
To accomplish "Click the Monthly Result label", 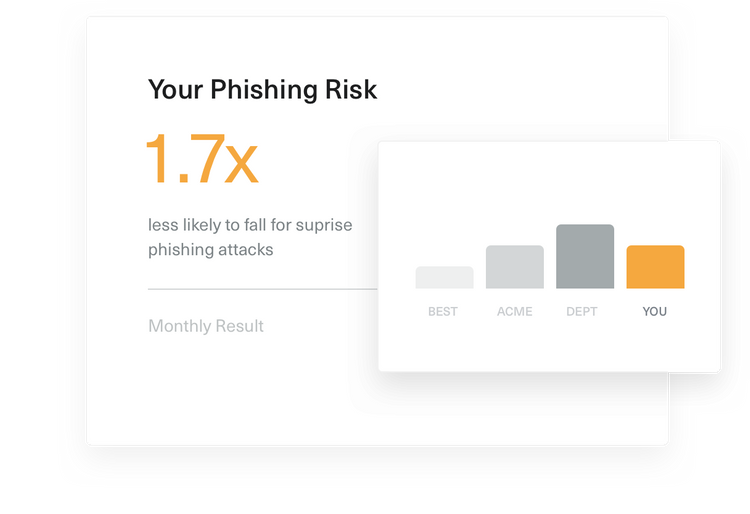I will click(x=206, y=326).
